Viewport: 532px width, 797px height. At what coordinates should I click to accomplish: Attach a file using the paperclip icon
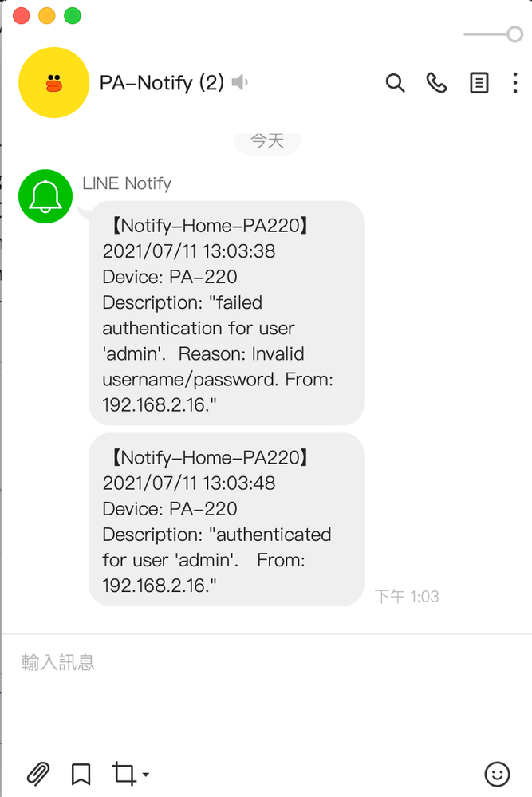point(38,773)
